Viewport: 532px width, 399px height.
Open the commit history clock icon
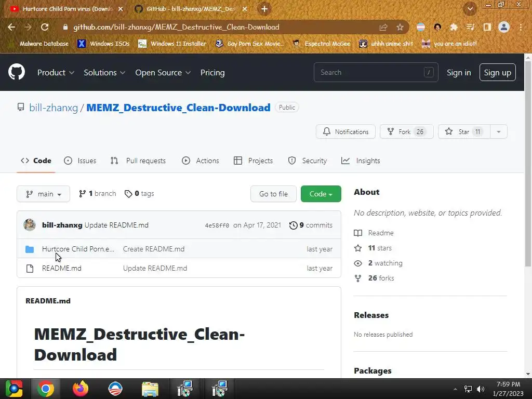(x=293, y=225)
